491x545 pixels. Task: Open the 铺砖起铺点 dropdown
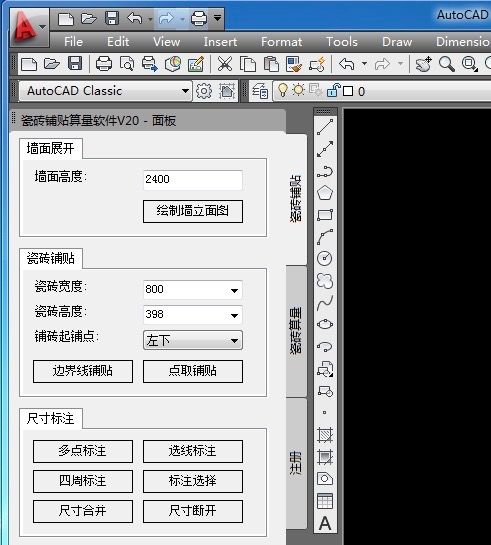pos(193,340)
